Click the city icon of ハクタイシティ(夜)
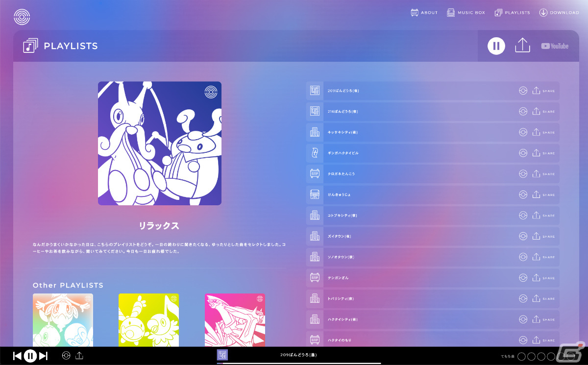The height and width of the screenshot is (365, 588). coord(315,320)
